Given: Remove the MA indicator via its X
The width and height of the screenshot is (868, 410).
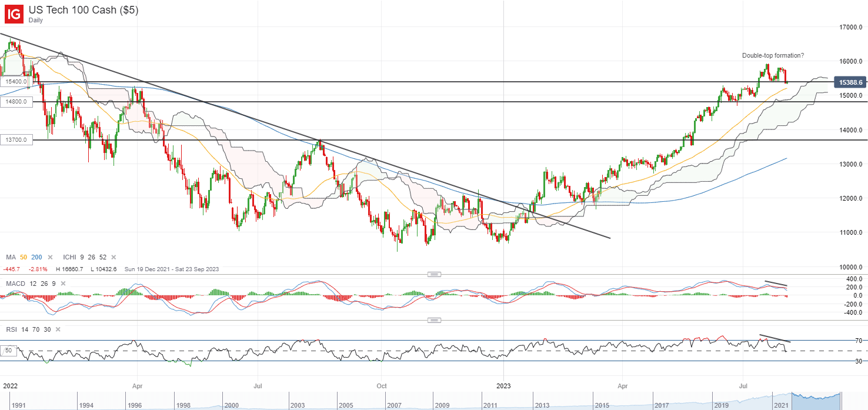Looking at the screenshot, I should coord(50,258).
